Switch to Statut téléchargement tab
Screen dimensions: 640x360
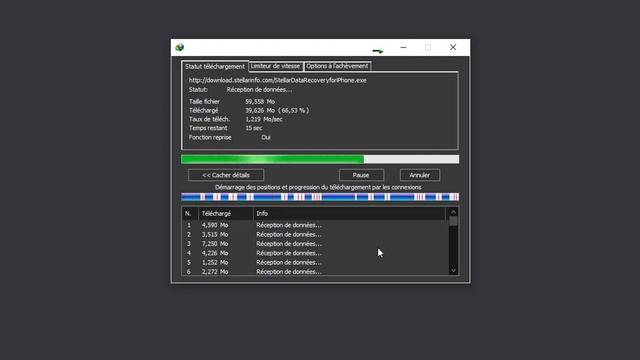(215, 67)
